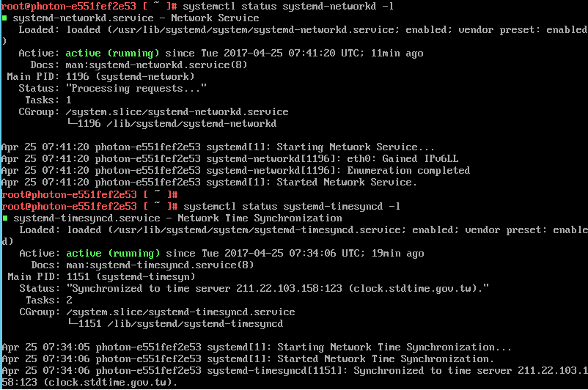Click the /lib/systemd/systemd-timesyncd path
588x390 pixels.
tap(195, 323)
